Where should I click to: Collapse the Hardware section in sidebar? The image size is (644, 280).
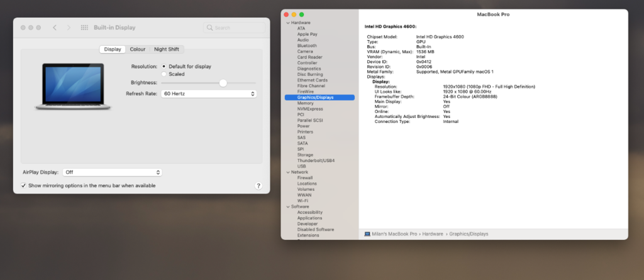287,22
